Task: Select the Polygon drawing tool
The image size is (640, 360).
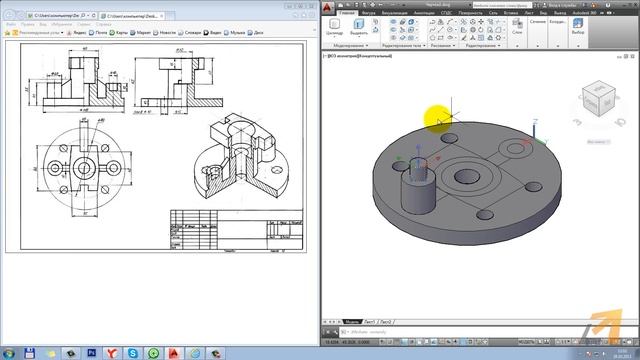Action: pos(432,38)
